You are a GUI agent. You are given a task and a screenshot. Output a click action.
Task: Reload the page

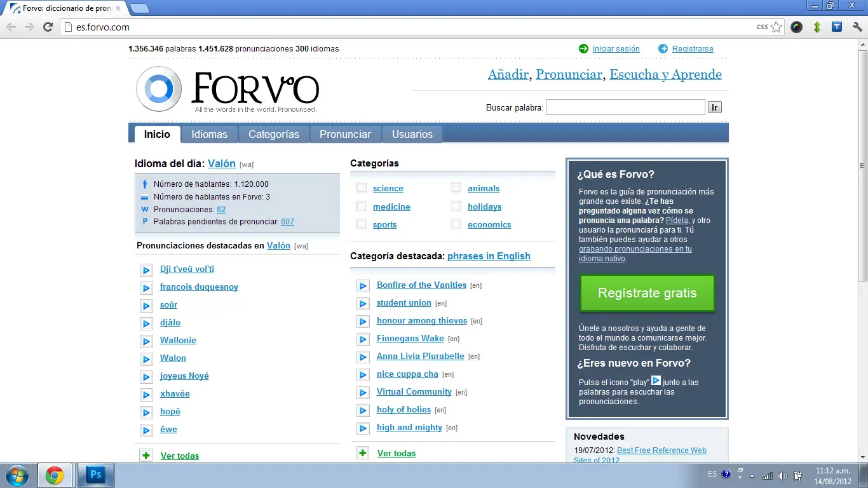tap(48, 27)
